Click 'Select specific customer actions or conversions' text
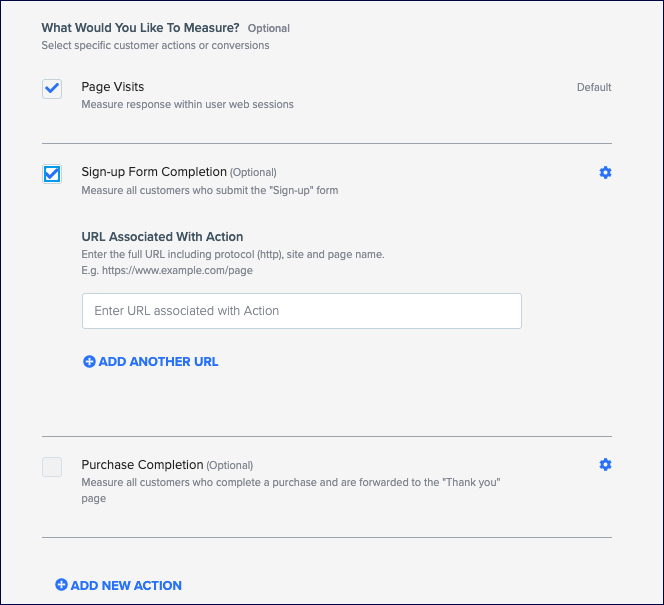664x605 pixels. [x=155, y=45]
